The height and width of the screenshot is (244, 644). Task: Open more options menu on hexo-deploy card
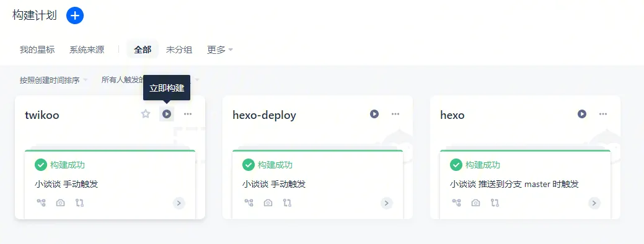tap(395, 114)
